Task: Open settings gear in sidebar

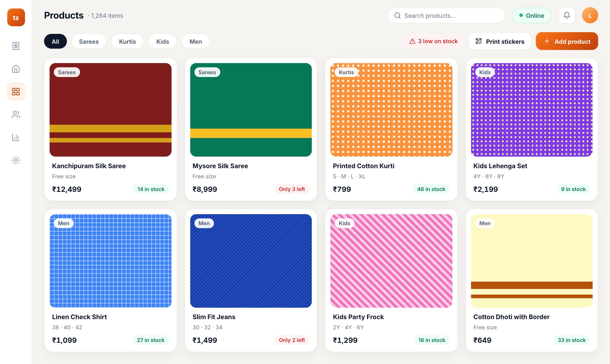Action: (16, 160)
